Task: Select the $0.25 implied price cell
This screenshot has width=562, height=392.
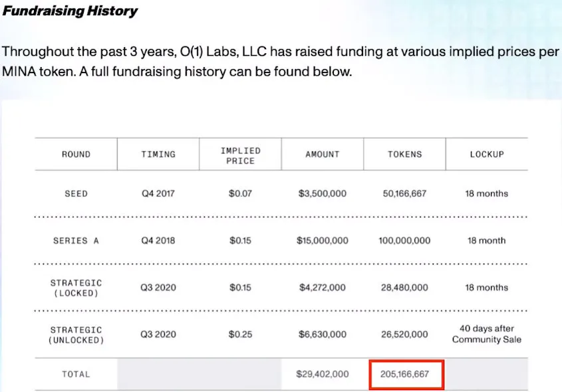Action: click(240, 334)
